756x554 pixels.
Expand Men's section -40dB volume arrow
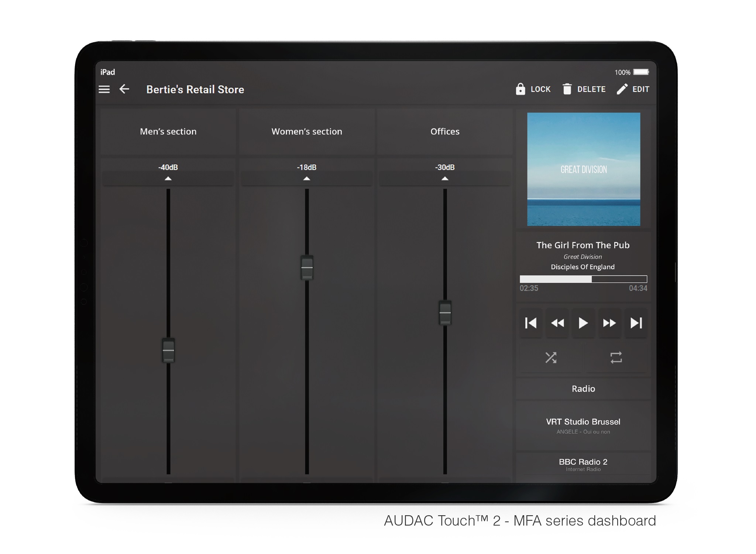(x=168, y=179)
